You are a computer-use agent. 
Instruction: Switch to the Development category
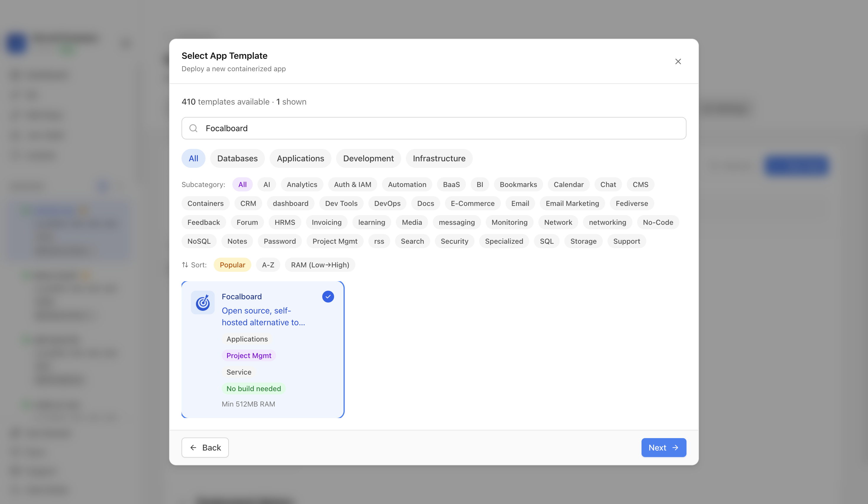pos(368,158)
